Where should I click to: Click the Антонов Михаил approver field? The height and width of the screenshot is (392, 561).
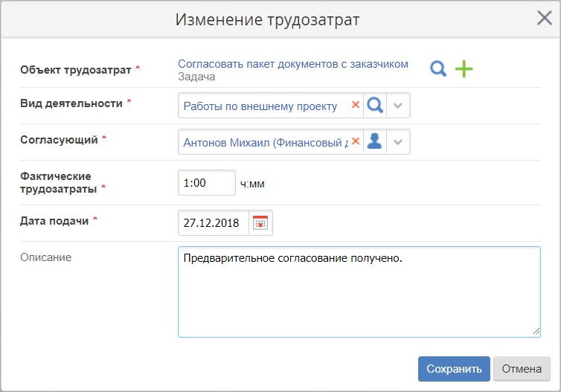(263, 141)
